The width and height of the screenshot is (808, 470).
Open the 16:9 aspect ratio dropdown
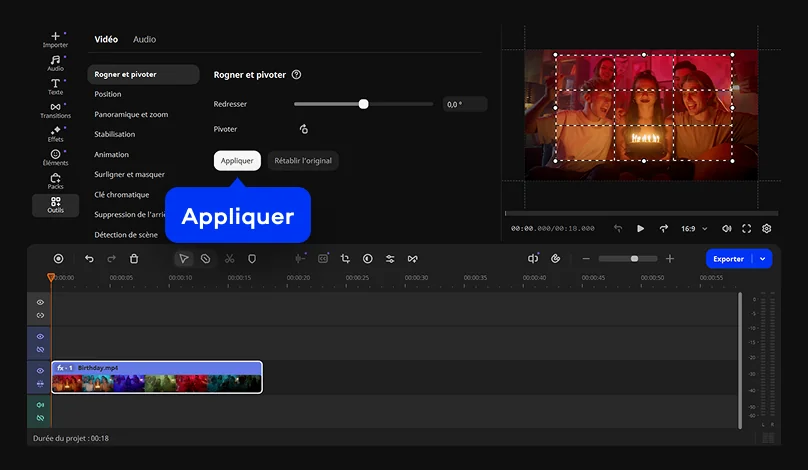(694, 228)
